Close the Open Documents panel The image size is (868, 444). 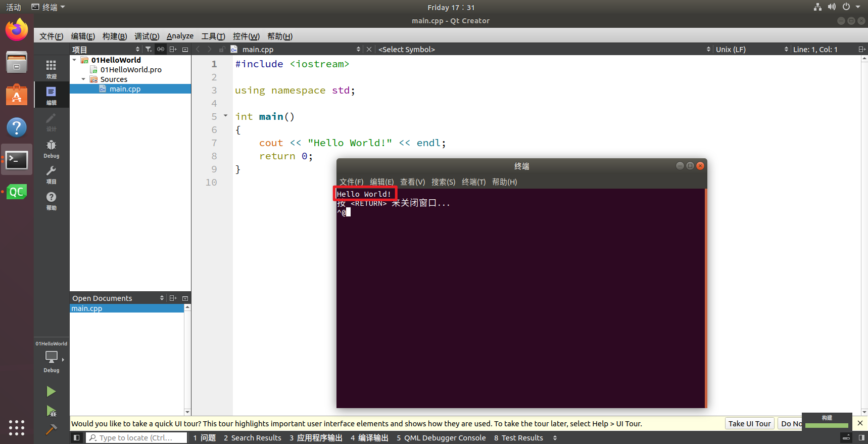coord(185,298)
